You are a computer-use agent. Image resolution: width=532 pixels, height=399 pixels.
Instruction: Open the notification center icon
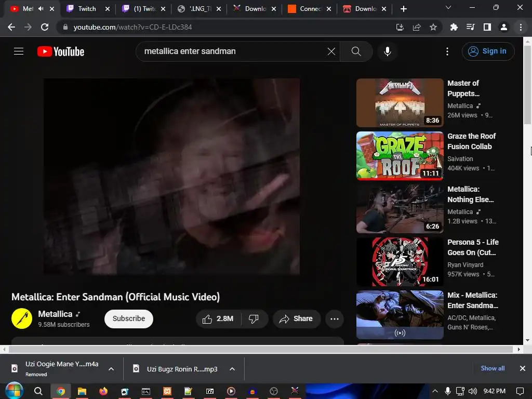point(520,391)
